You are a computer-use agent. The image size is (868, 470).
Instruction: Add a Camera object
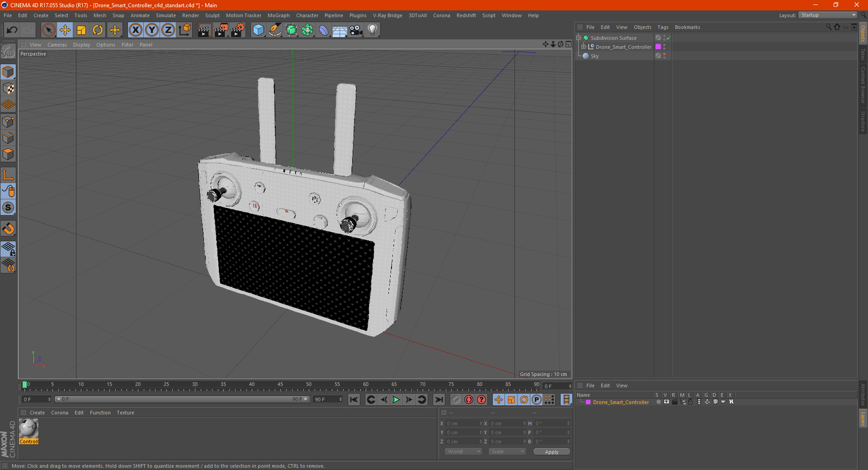[x=356, y=30]
